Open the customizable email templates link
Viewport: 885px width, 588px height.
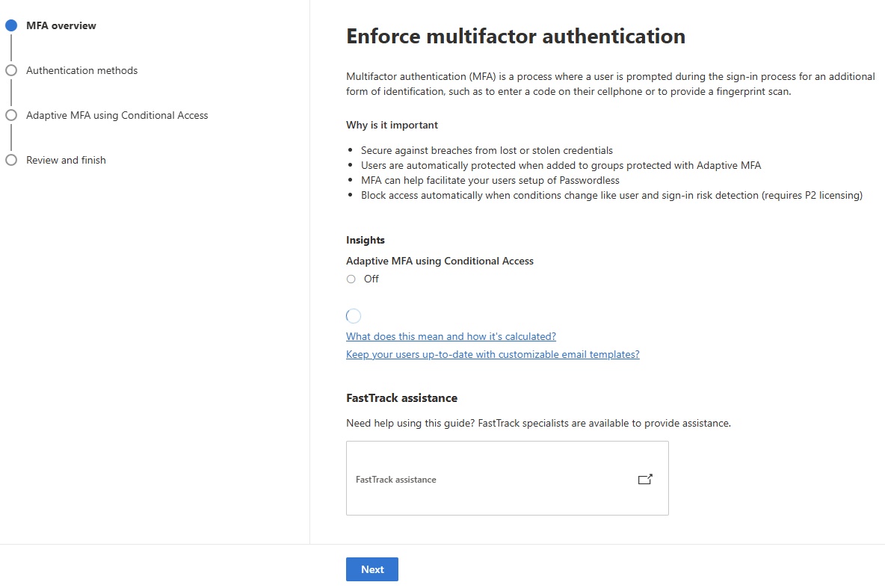point(493,354)
